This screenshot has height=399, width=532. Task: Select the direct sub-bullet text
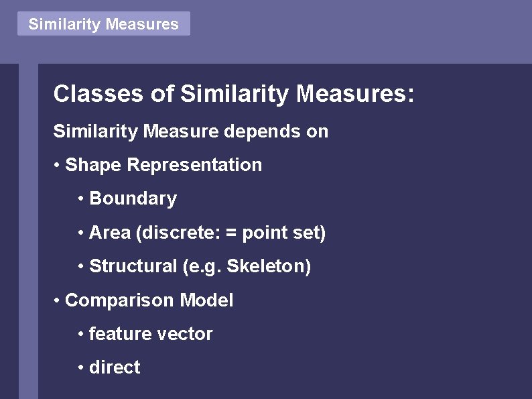click(115, 367)
